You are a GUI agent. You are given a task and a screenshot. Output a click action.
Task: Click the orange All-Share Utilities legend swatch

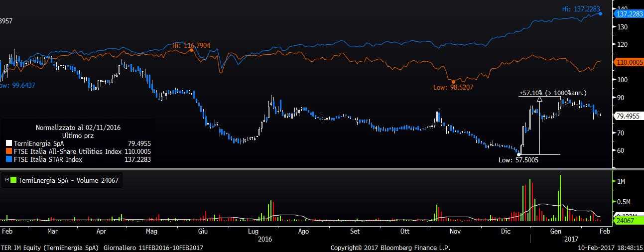click(x=9, y=152)
